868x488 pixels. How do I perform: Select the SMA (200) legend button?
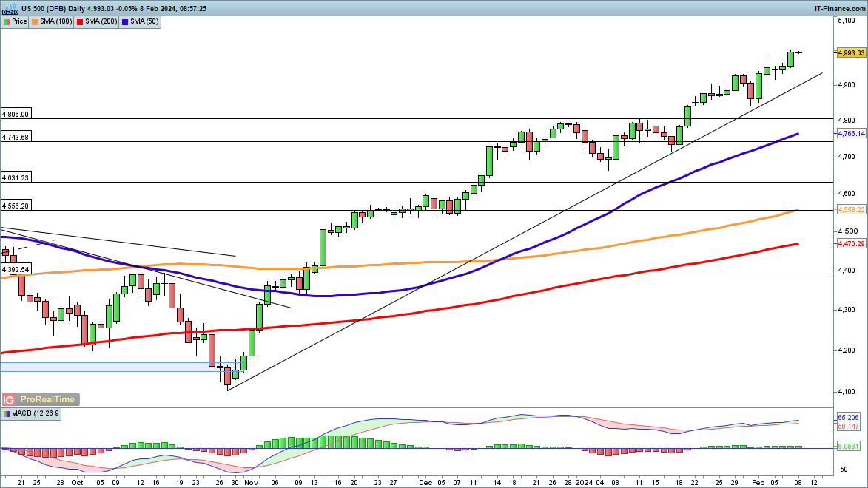97,21
